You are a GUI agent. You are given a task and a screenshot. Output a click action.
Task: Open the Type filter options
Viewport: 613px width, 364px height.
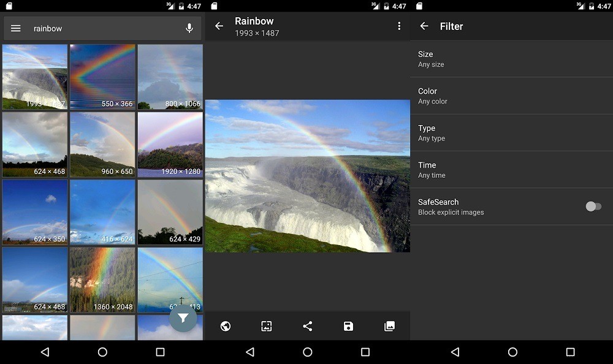[511, 132]
